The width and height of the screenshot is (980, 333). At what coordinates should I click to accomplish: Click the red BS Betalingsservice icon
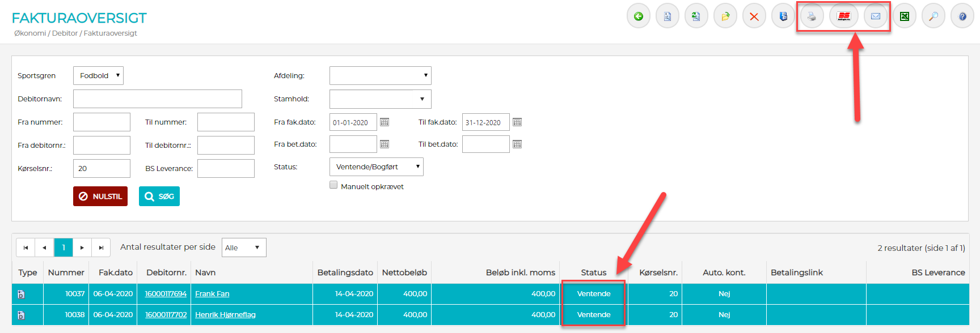844,16
